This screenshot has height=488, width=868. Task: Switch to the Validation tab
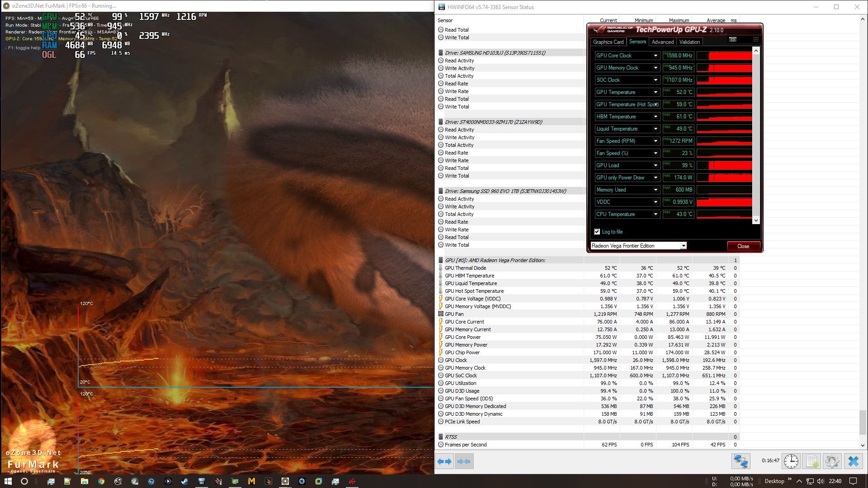(689, 42)
